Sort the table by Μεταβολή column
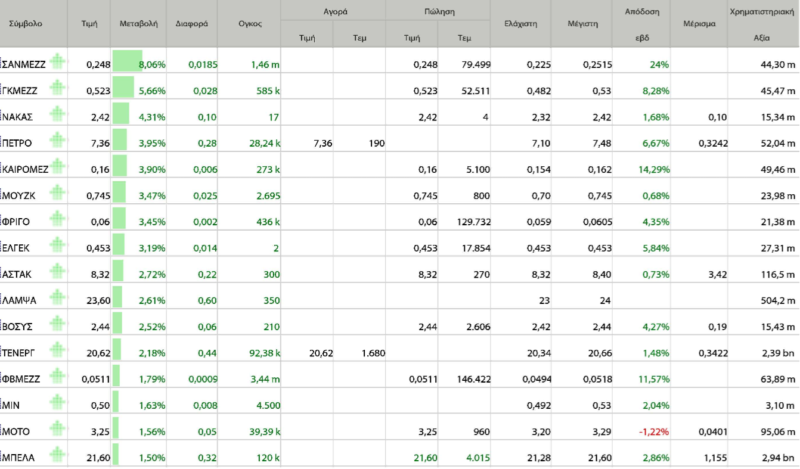This screenshot has width=800, height=469. pyautogui.click(x=136, y=21)
